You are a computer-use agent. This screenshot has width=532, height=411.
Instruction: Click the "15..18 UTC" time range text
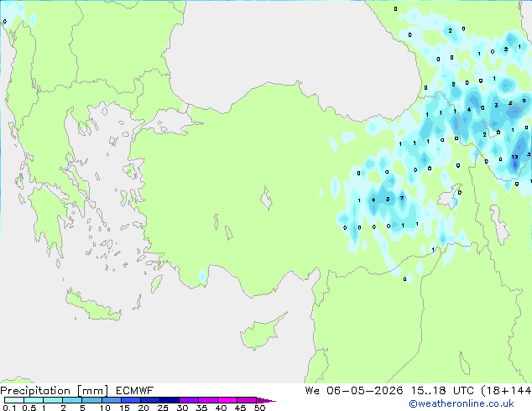click(x=442, y=391)
